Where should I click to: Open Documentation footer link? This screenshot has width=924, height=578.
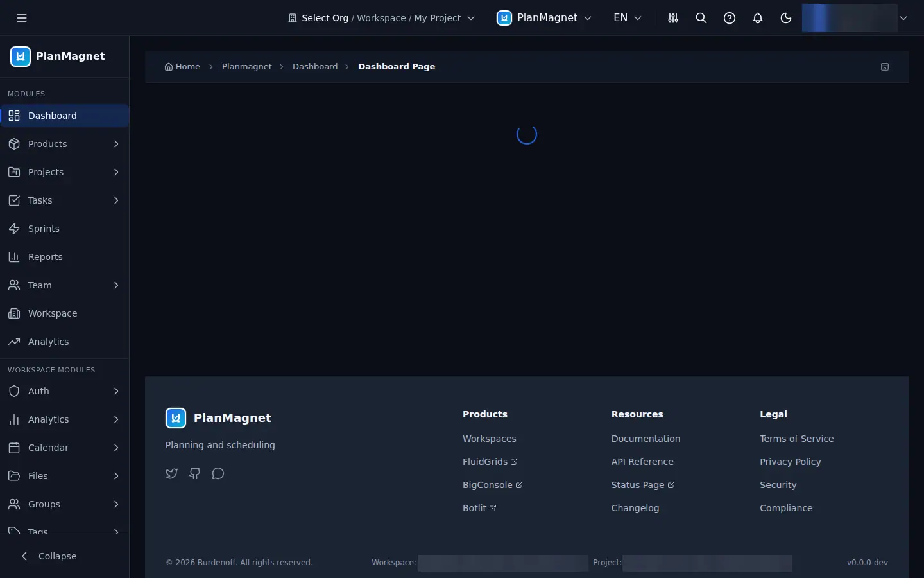(646, 439)
